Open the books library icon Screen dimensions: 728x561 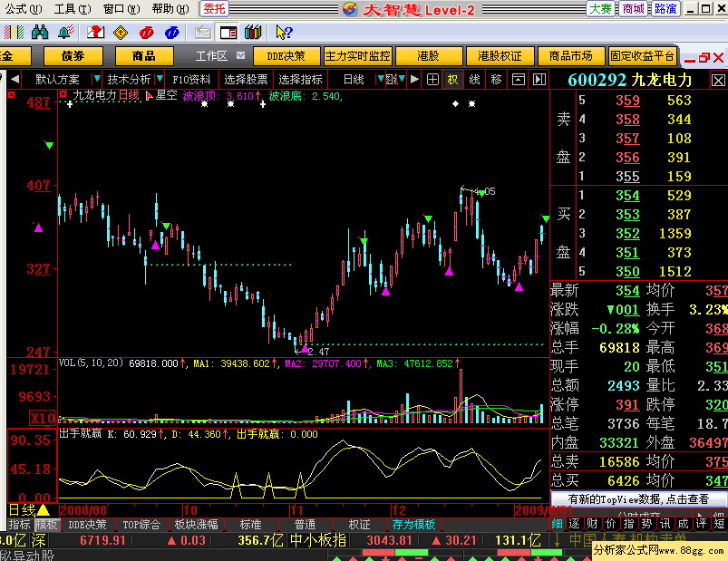(x=253, y=32)
